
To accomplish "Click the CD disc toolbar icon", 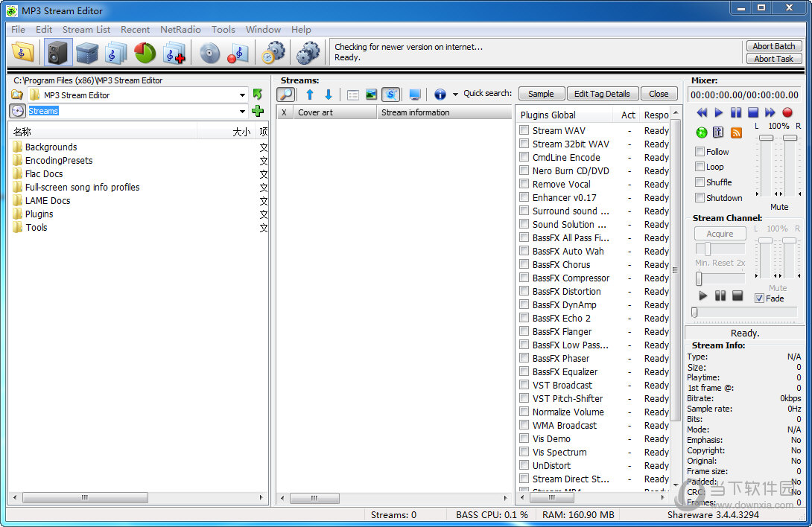I will 210,52.
